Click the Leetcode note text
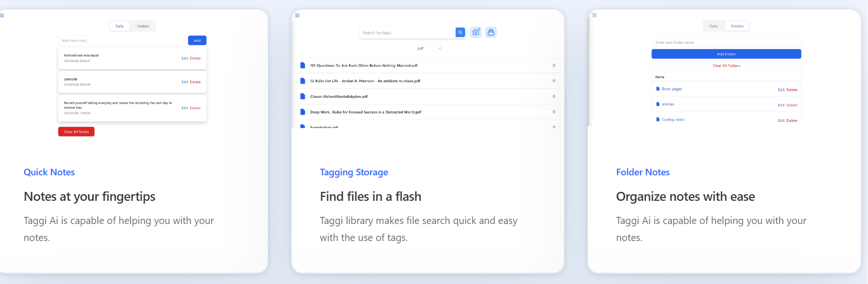868x284 pixels. click(71, 79)
